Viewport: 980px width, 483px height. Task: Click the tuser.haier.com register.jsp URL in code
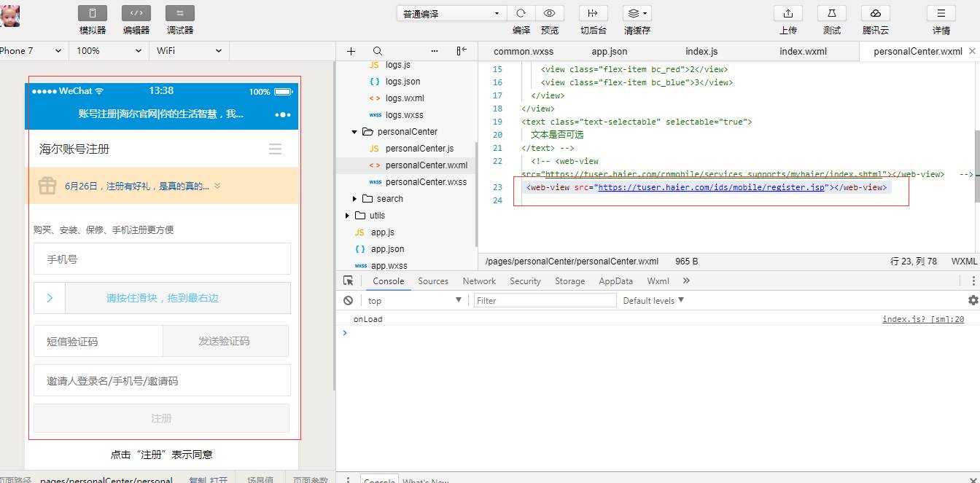point(712,187)
